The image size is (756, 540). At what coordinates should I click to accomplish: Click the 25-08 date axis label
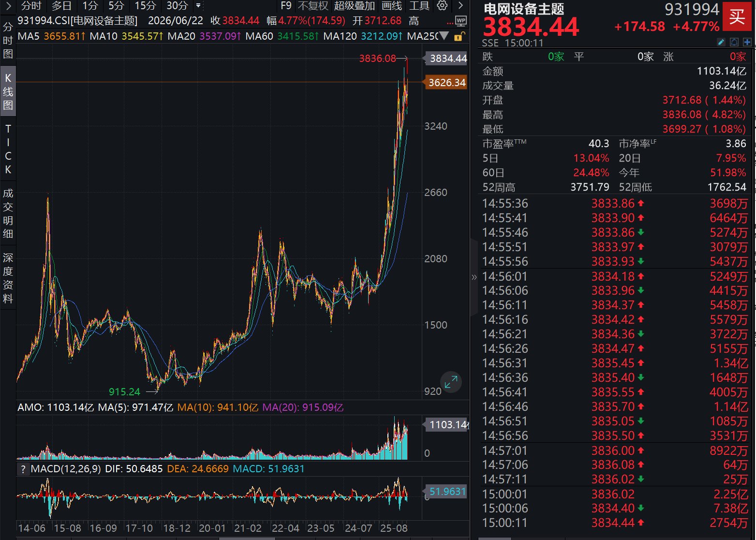coord(394,528)
